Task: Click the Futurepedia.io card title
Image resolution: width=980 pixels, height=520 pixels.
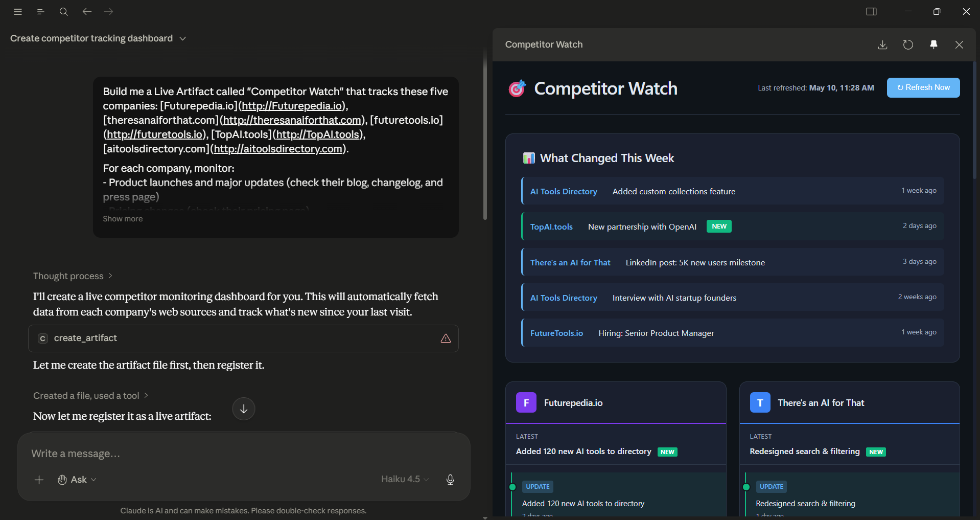Action: [x=573, y=403]
